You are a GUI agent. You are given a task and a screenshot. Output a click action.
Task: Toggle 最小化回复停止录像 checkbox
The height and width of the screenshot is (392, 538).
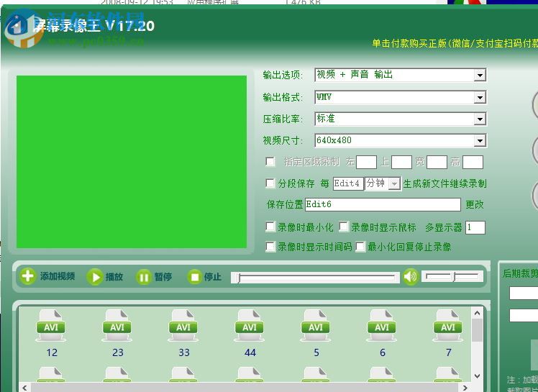click(360, 247)
